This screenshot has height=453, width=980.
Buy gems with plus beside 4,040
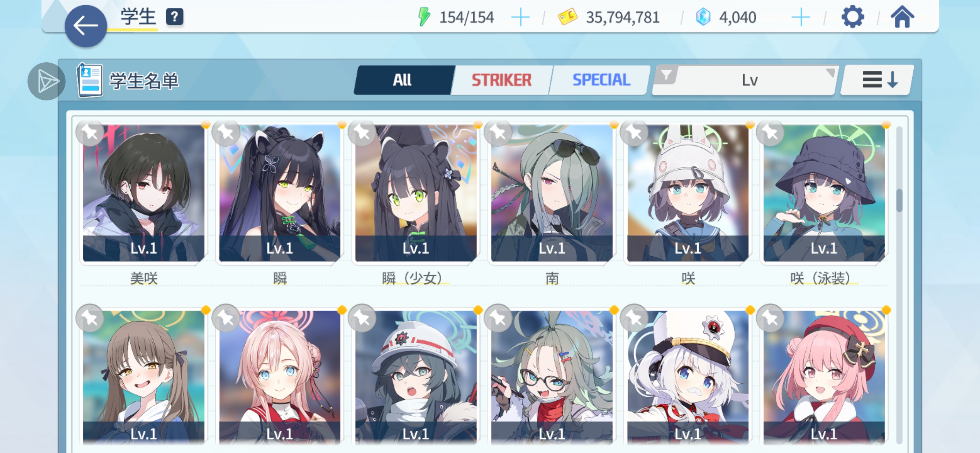[x=801, y=18]
